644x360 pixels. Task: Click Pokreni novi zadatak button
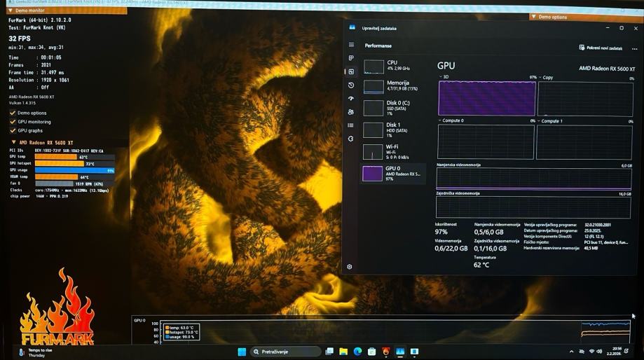click(x=601, y=48)
